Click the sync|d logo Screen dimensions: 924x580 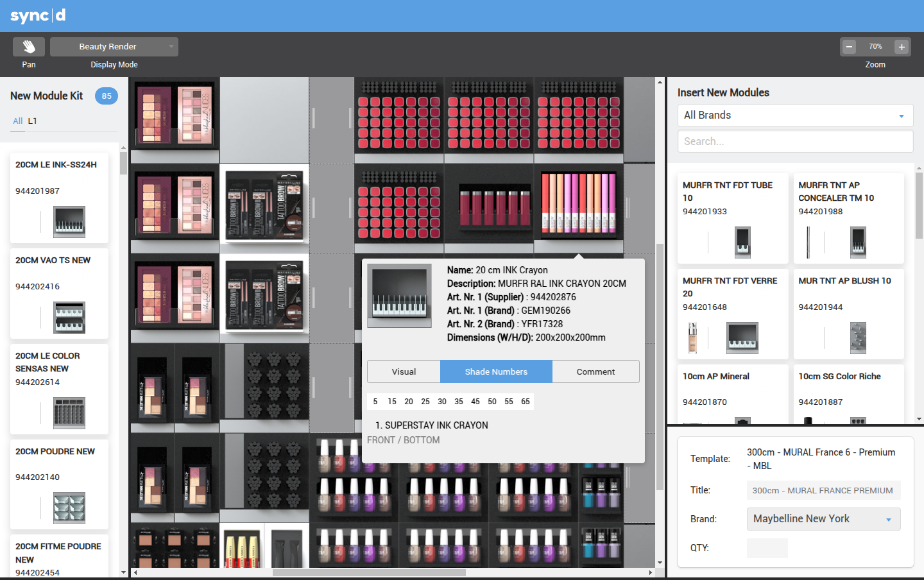[x=38, y=15]
